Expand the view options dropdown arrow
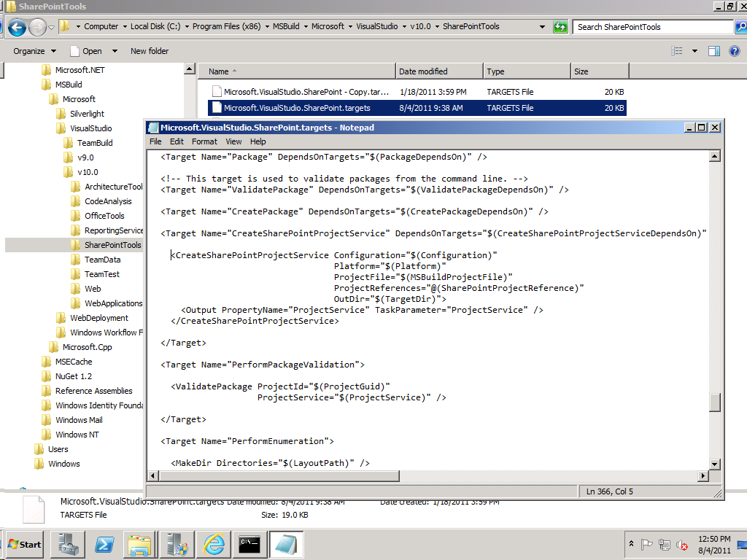747x560 pixels. [694, 51]
